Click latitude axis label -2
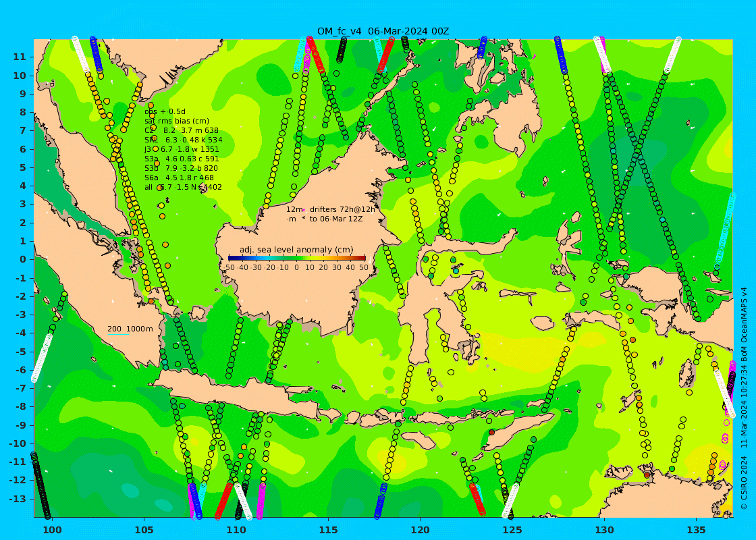The width and height of the screenshot is (756, 540). (x=21, y=296)
